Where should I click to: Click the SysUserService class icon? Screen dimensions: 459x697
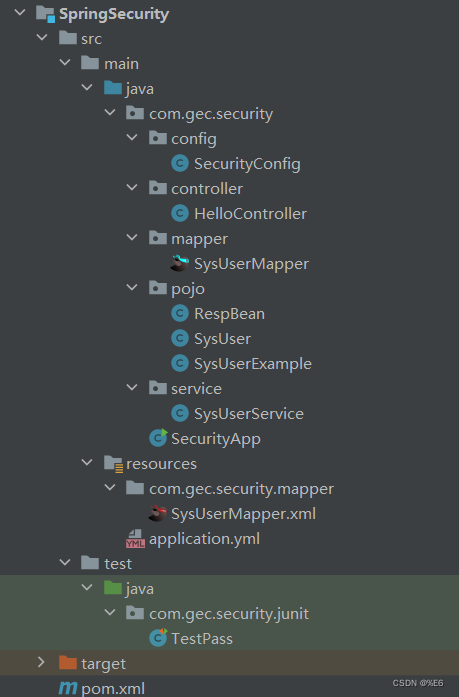(180, 413)
